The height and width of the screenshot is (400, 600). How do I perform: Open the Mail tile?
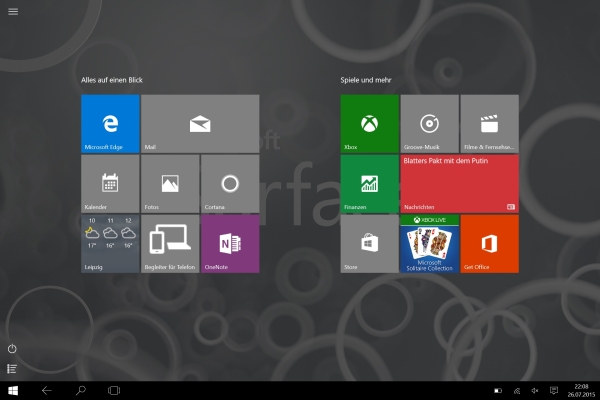pyautogui.click(x=200, y=124)
